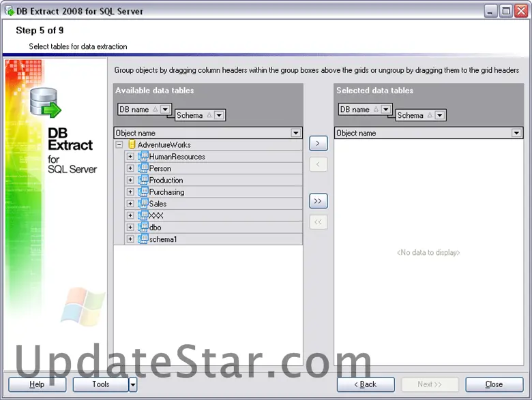Click the Help button
Screen dimensions: 532x400
click(38, 384)
